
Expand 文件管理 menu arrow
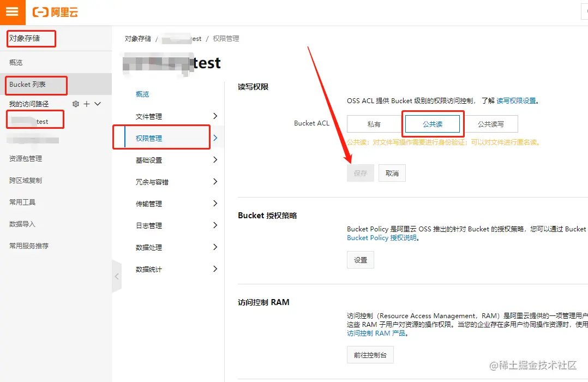pos(215,116)
